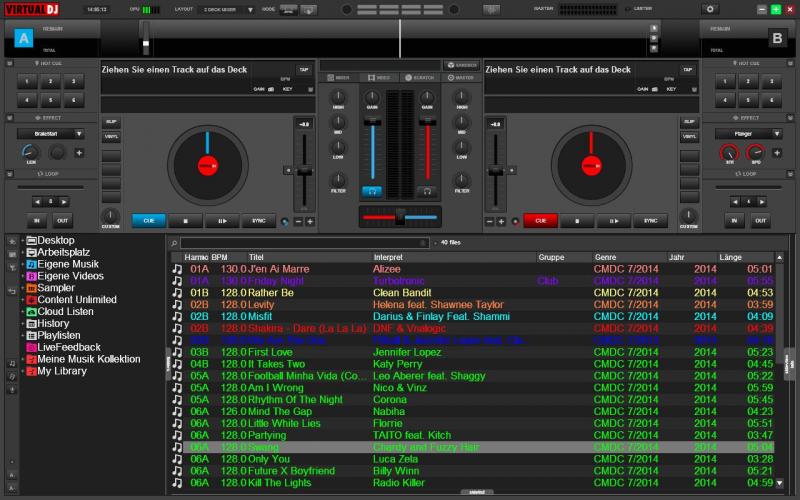Image resolution: width=800 pixels, height=500 pixels.
Task: Click the loop IN button on deck A
Action: (37, 220)
